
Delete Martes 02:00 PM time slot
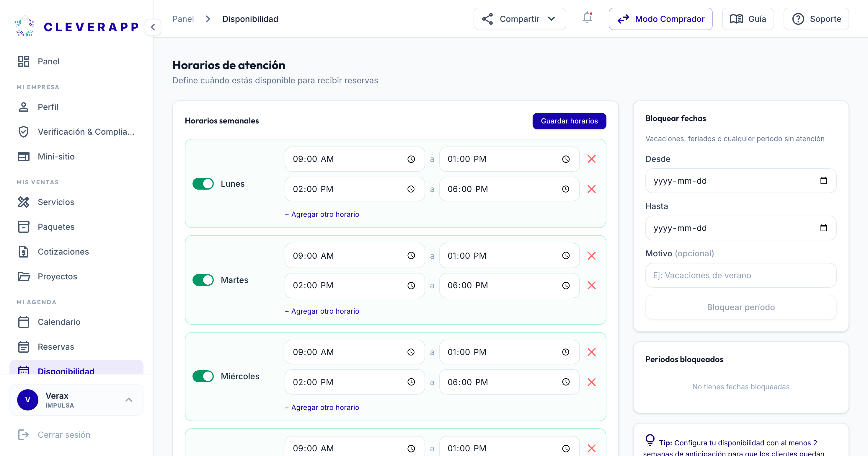click(x=592, y=286)
